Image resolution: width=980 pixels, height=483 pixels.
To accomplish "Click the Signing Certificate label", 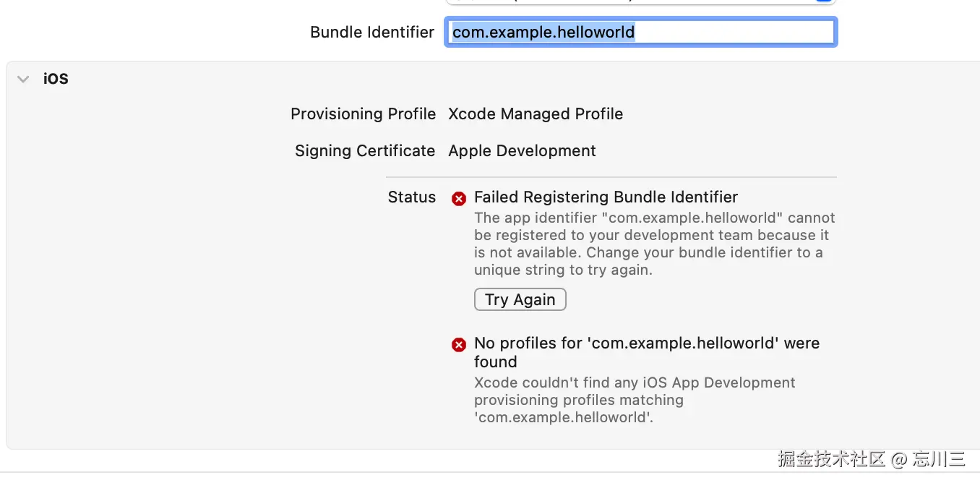I will (365, 151).
